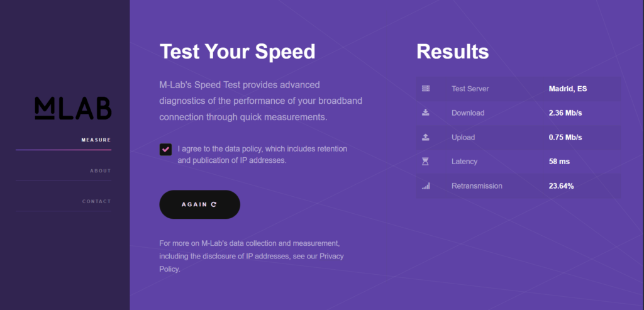Image resolution: width=644 pixels, height=310 pixels.
Task: Go to the About page
Action: (x=101, y=171)
